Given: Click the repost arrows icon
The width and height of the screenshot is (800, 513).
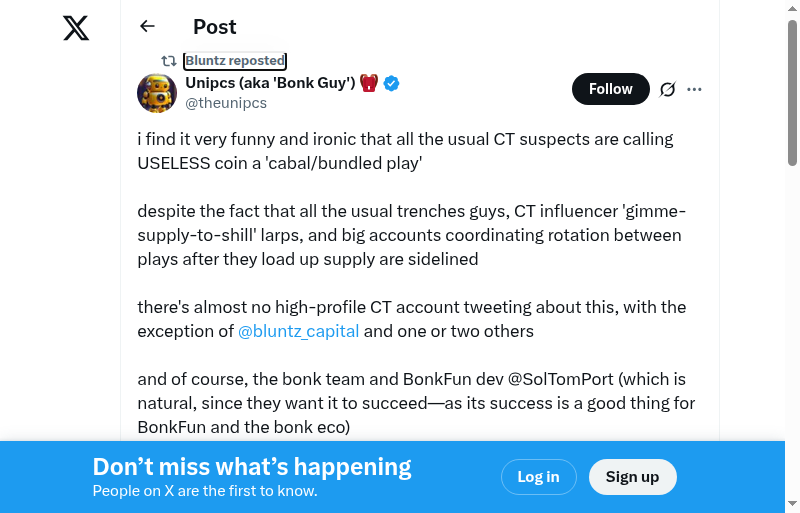Looking at the screenshot, I should point(169,61).
